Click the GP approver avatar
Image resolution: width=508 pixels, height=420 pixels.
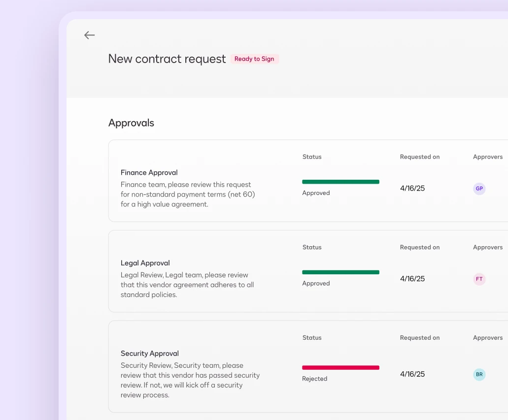click(479, 189)
